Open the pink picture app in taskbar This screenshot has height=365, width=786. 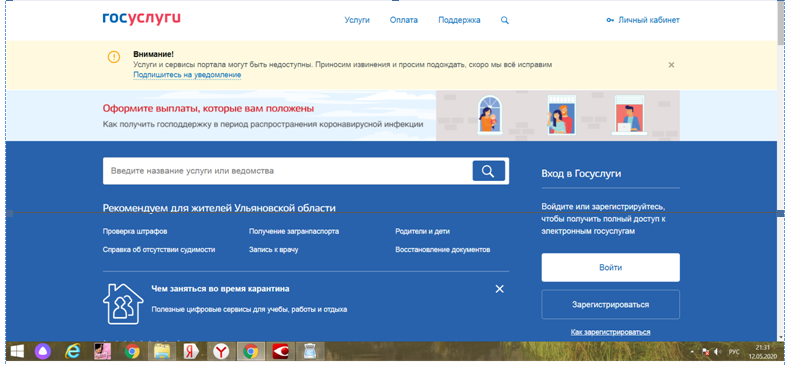tap(102, 352)
